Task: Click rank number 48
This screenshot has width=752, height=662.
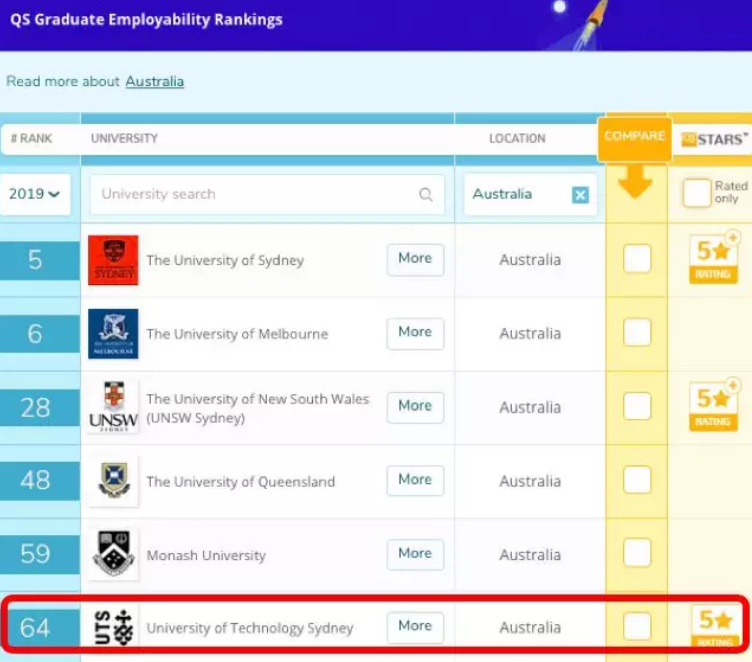Action: [x=35, y=481]
